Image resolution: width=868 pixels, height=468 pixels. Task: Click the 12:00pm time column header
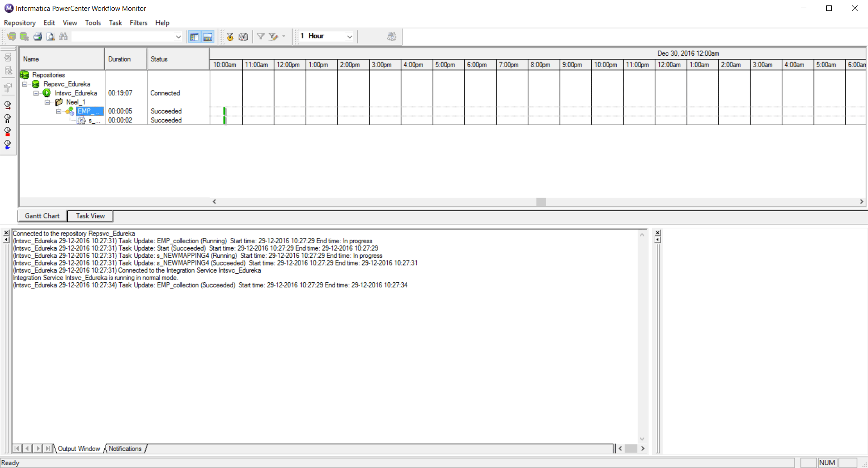pyautogui.click(x=289, y=65)
